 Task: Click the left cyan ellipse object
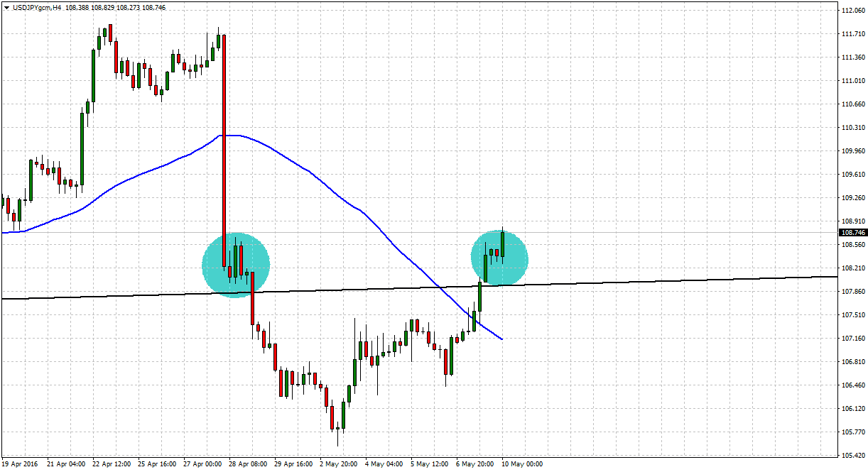tap(236, 265)
